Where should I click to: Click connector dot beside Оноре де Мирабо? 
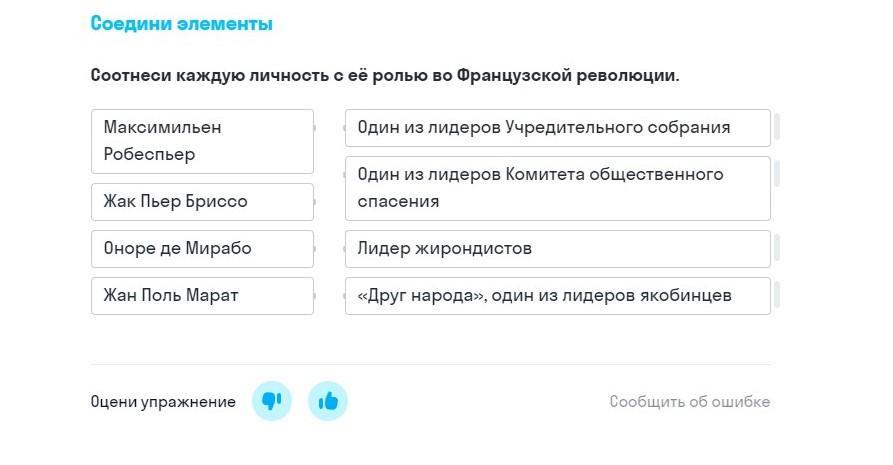coord(315,249)
